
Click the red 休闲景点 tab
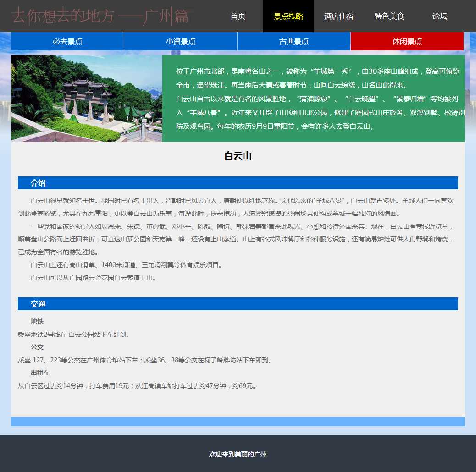(x=407, y=42)
